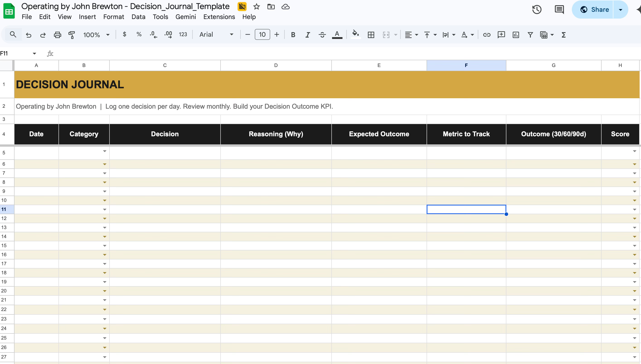Toggle italic formatting
641x364 pixels.
click(x=308, y=35)
